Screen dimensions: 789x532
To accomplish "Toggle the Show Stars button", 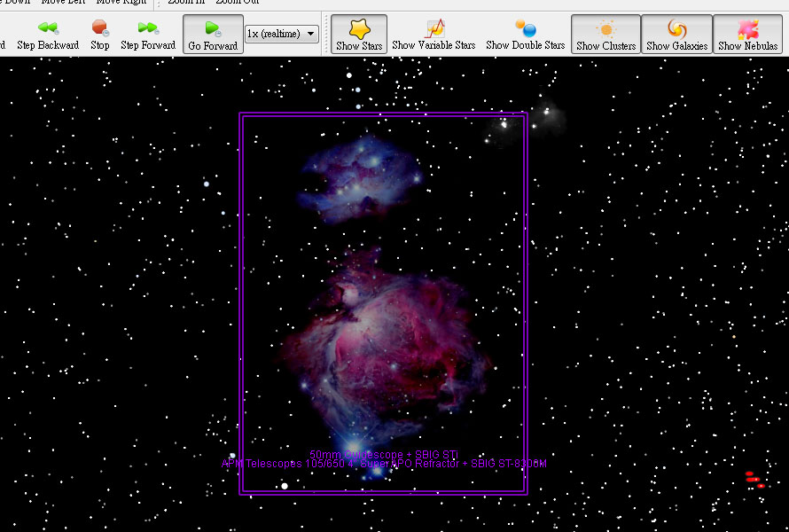I will 359,34.
